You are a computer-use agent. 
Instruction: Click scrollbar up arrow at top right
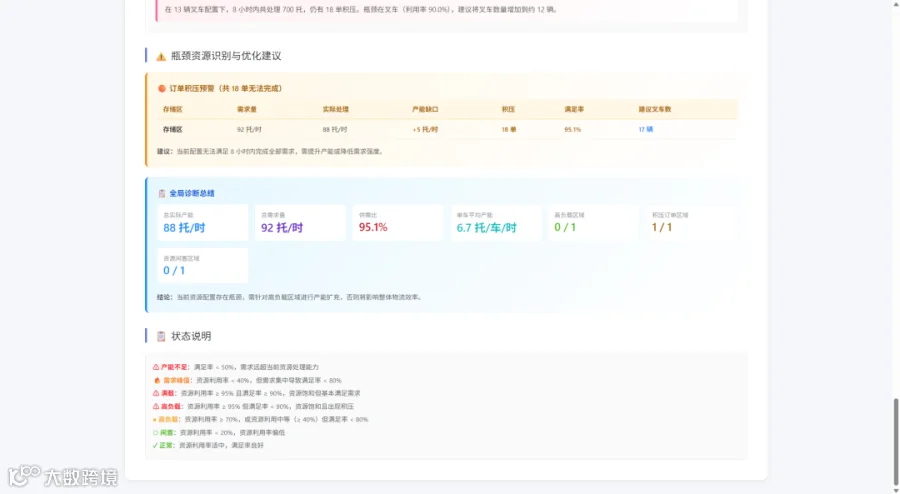point(895,4)
